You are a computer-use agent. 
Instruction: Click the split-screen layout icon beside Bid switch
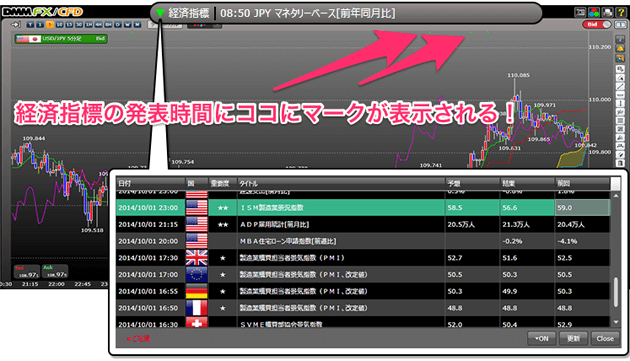tap(620, 25)
